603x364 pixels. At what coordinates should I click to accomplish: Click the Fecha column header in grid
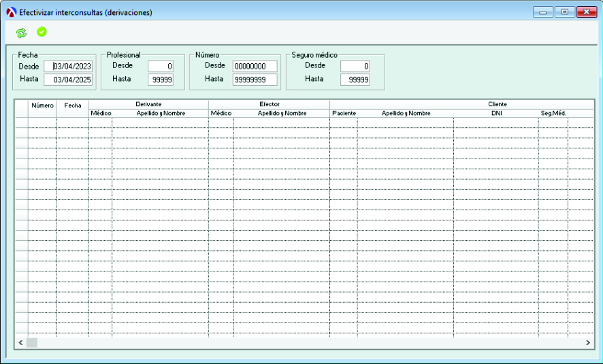[x=72, y=106]
